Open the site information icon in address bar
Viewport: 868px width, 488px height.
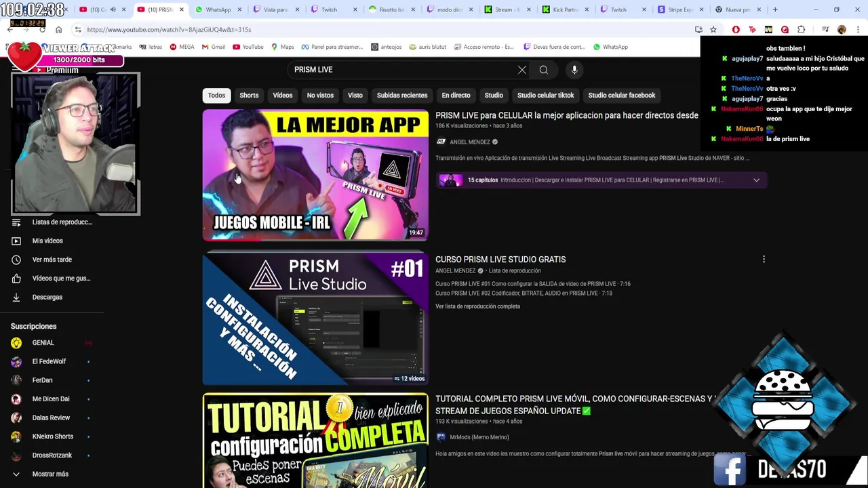click(78, 30)
